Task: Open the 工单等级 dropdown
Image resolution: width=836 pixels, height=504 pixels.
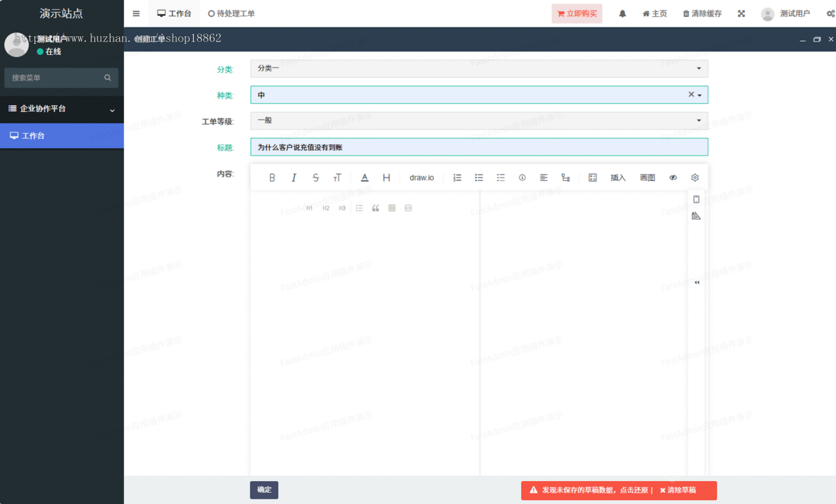Action: [x=479, y=120]
